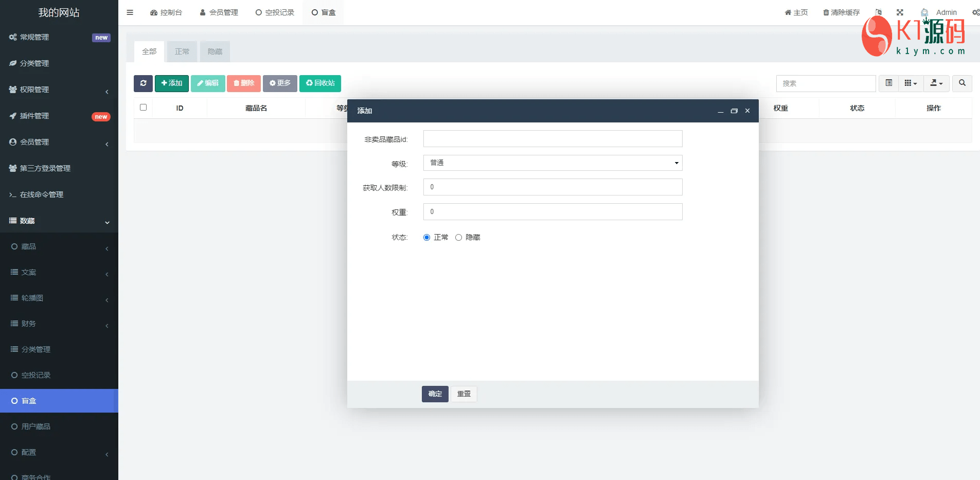
Task: Collapse the 数藏 sidebar section
Action: 59,221
